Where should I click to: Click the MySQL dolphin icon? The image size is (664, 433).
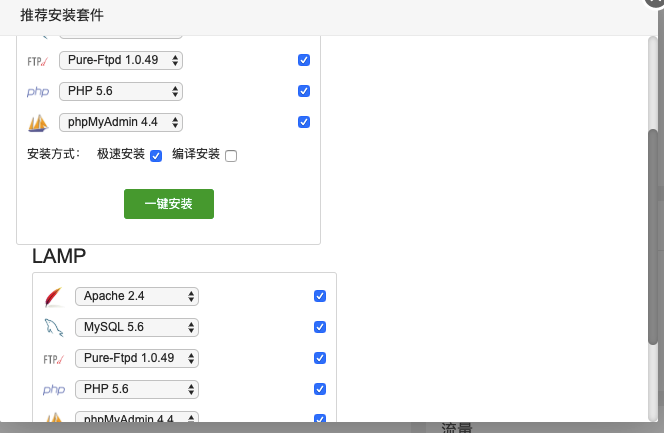[54, 328]
